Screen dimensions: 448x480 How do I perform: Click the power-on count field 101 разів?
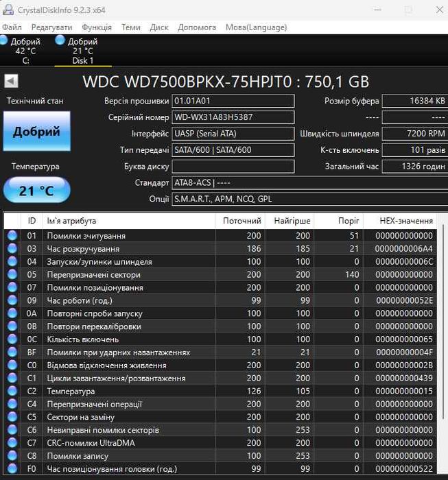[x=415, y=149]
